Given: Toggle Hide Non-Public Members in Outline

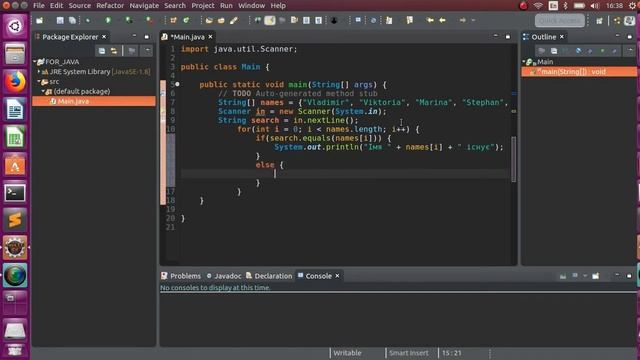Looking at the screenshot, I should (602, 51).
